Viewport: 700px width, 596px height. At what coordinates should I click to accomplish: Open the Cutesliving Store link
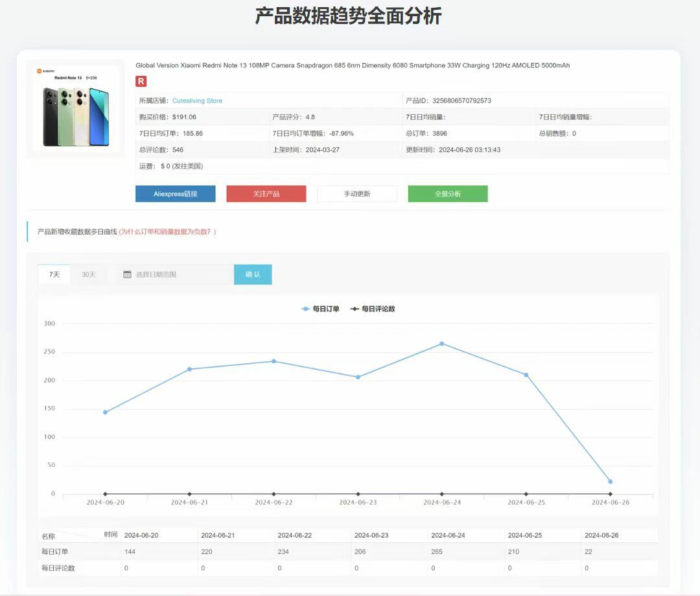point(197,101)
